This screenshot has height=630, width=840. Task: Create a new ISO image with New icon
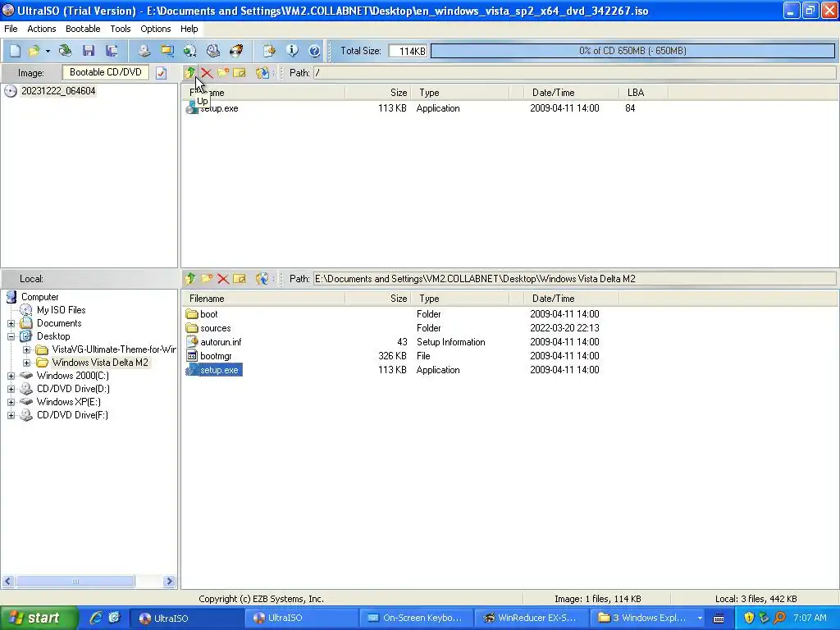[x=15, y=51]
